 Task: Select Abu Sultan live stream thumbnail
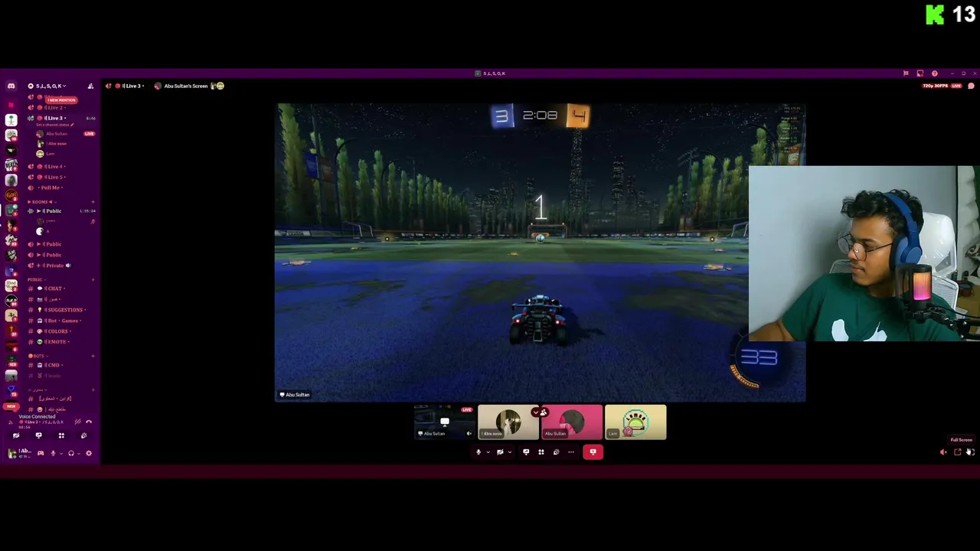[x=444, y=422]
